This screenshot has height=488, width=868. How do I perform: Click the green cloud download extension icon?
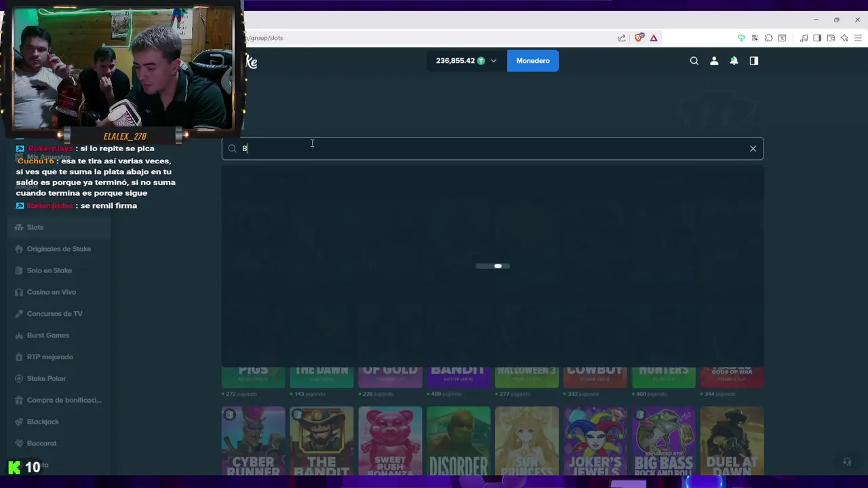[x=741, y=38]
